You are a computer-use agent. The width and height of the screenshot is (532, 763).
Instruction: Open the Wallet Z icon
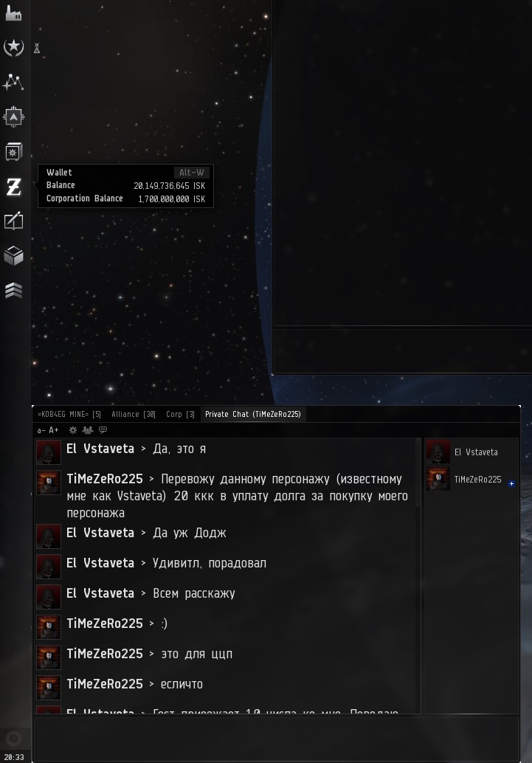[x=13, y=187]
